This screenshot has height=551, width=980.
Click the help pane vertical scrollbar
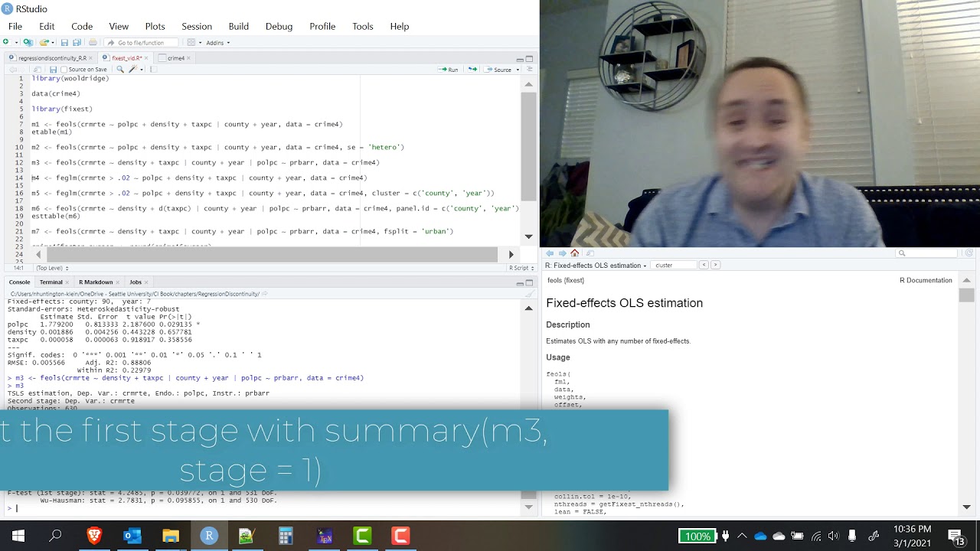[x=966, y=295]
